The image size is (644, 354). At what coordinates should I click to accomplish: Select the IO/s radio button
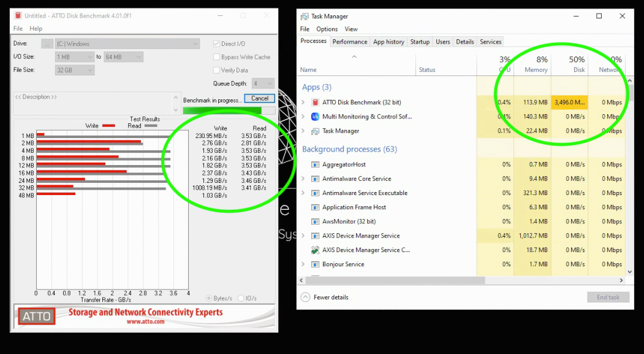point(241,298)
